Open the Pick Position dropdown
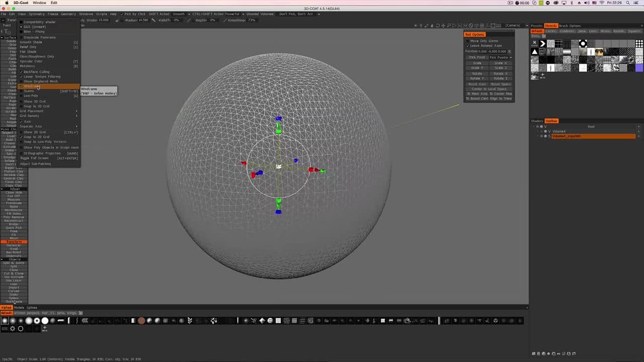644x362 pixels. [501, 57]
